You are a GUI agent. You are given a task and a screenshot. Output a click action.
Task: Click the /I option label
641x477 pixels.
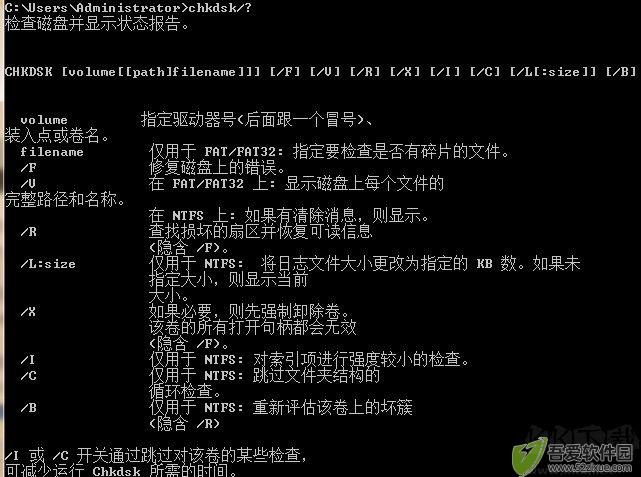[28, 360]
